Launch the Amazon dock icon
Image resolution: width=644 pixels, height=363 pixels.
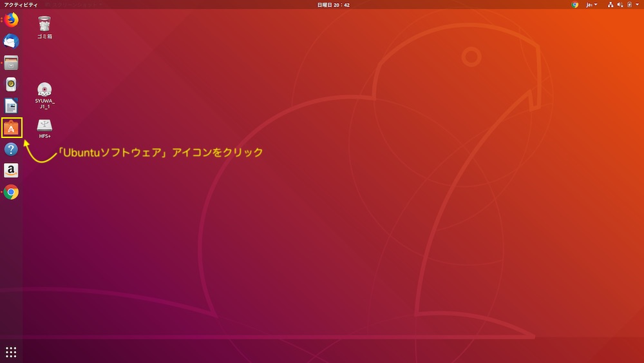pyautogui.click(x=11, y=171)
